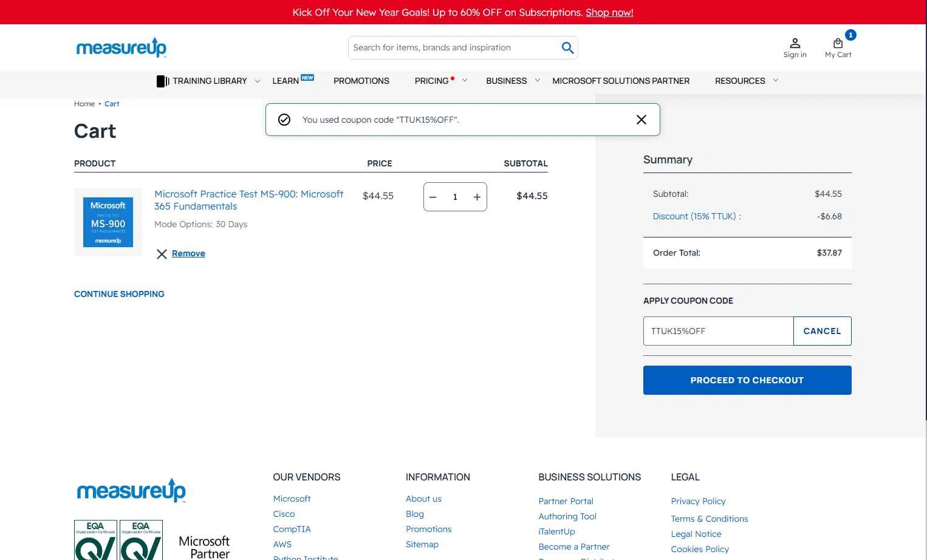Open the Pricing menu item

(431, 81)
